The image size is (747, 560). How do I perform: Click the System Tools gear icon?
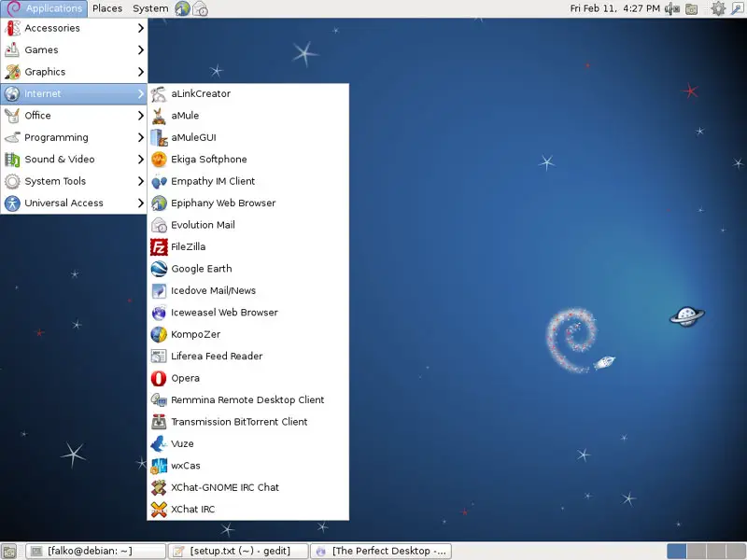click(x=12, y=181)
